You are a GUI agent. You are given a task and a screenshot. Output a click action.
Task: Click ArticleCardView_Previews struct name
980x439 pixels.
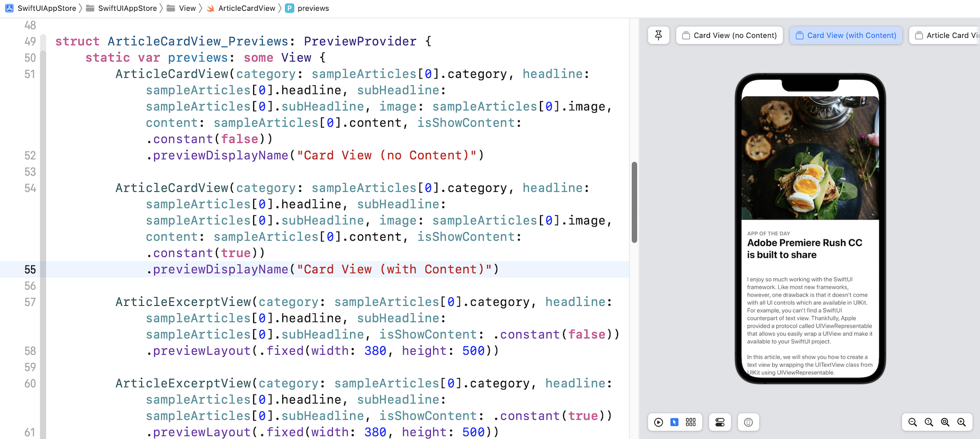click(x=198, y=41)
